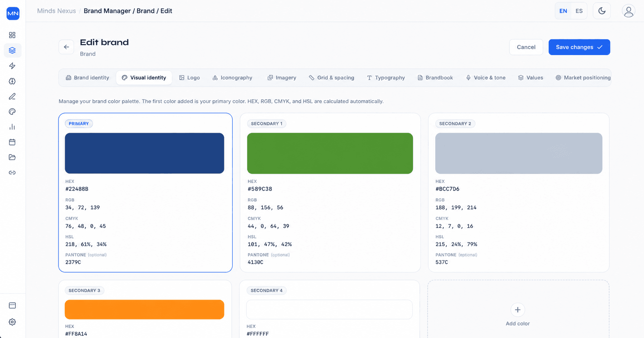Image resolution: width=644 pixels, height=338 pixels.
Task: Open the palette icon in sidebar
Action: tap(12, 112)
